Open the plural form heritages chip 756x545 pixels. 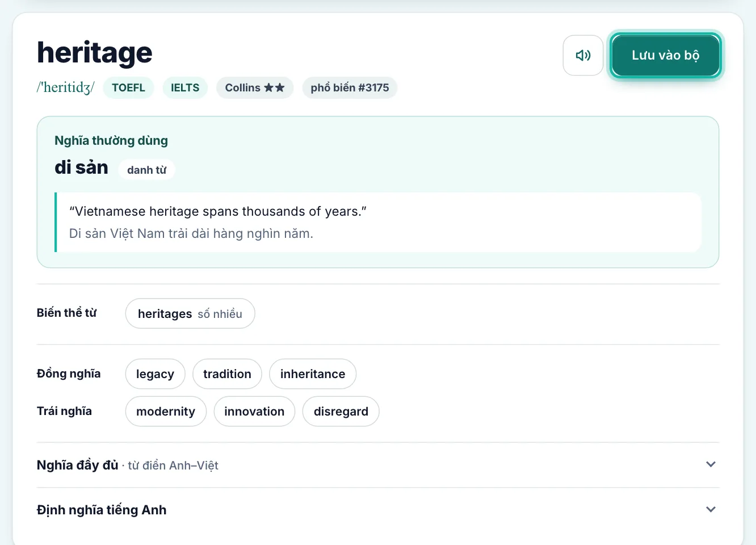coord(190,313)
